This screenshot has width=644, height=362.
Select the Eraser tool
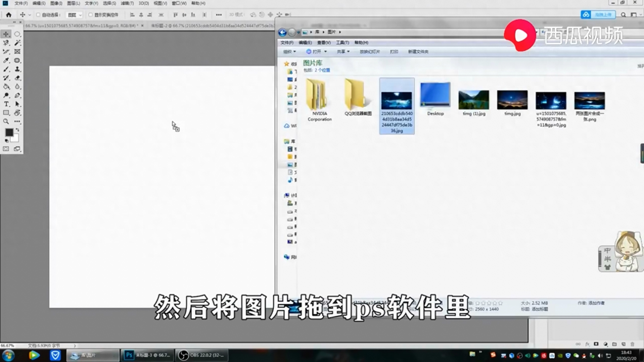point(17,78)
